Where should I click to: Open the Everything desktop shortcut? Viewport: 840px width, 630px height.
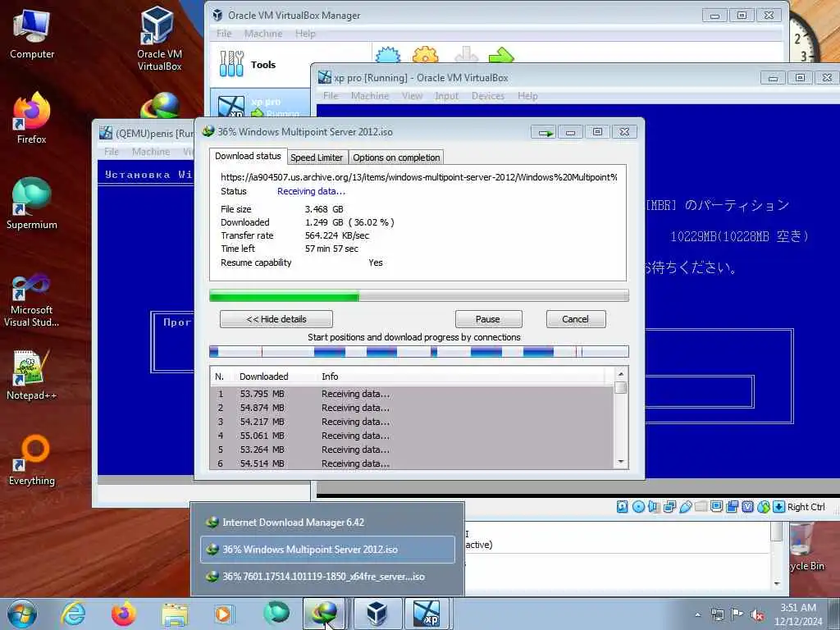32,459
